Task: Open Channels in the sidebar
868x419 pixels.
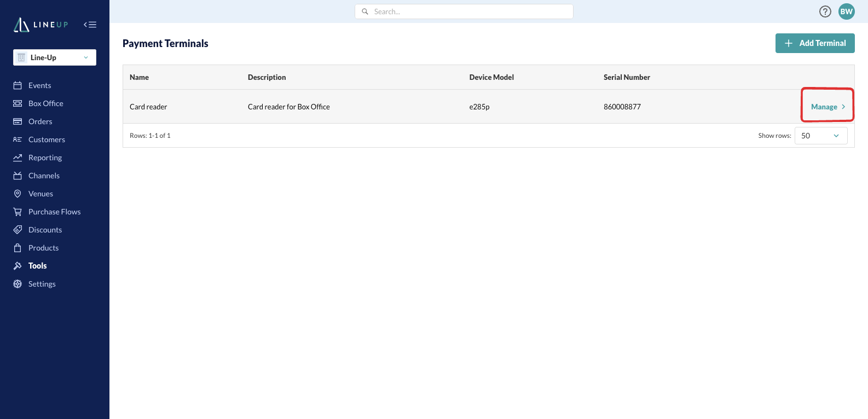Action: coord(44,176)
